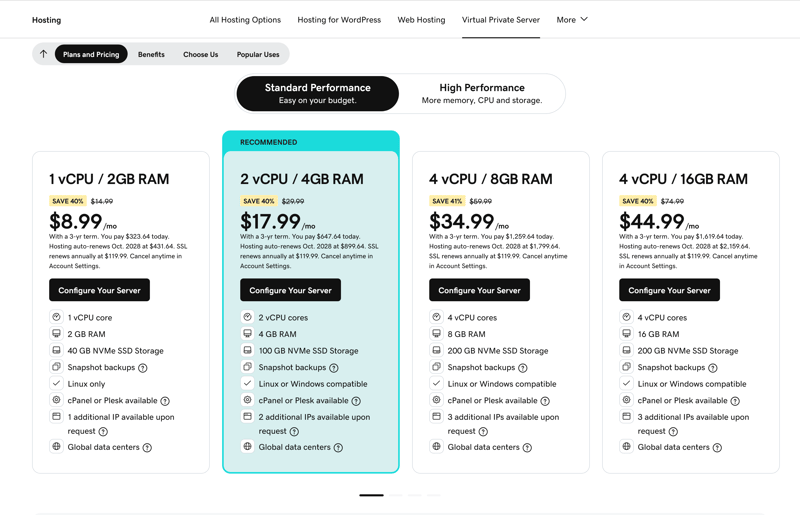The width and height of the screenshot is (800, 515).
Task: Click additional IPs info icon in 2 vCPU plan
Action: tap(294, 432)
